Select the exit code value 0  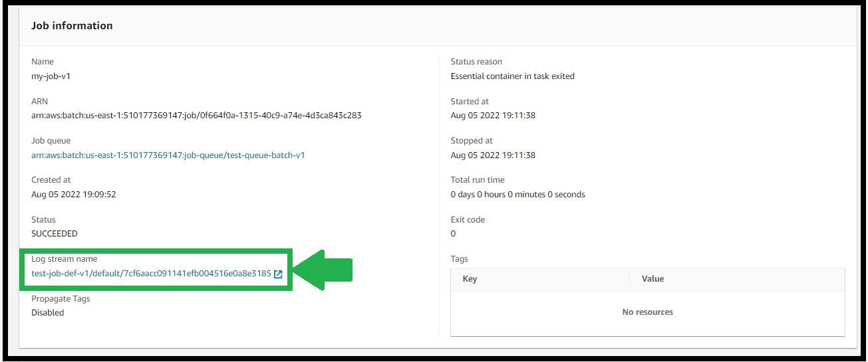pos(454,234)
